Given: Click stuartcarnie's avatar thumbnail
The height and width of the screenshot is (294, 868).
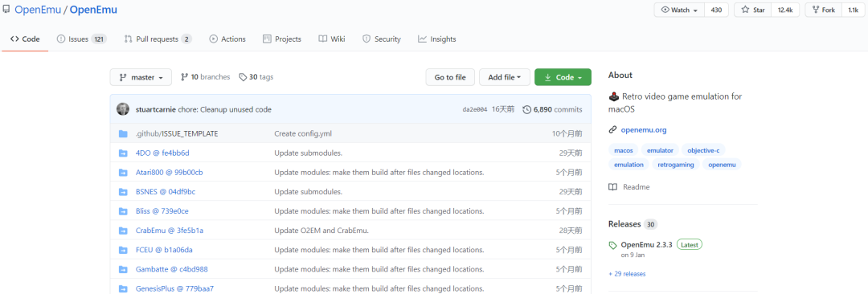Looking at the screenshot, I should [123, 109].
